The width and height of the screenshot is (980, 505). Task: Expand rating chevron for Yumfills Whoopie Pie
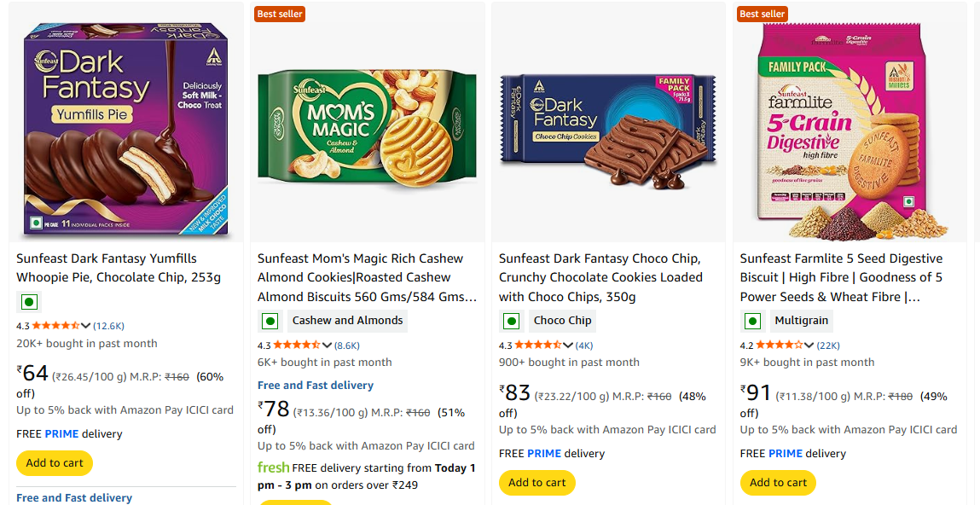click(86, 325)
